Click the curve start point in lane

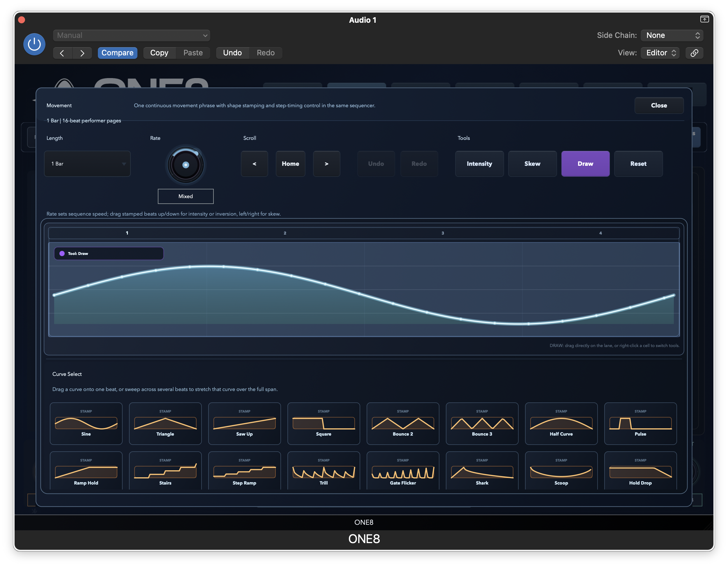[54, 295]
